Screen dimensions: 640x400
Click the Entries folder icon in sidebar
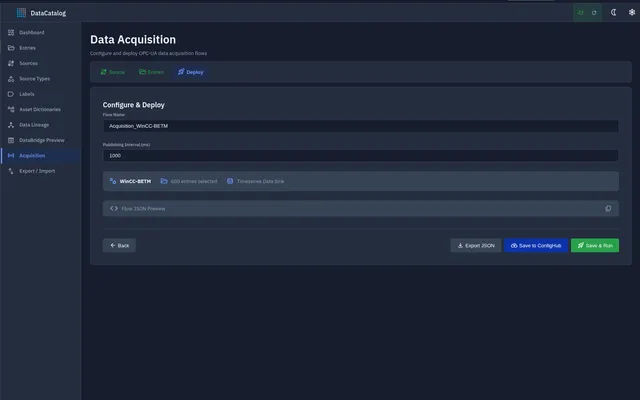click(11, 48)
